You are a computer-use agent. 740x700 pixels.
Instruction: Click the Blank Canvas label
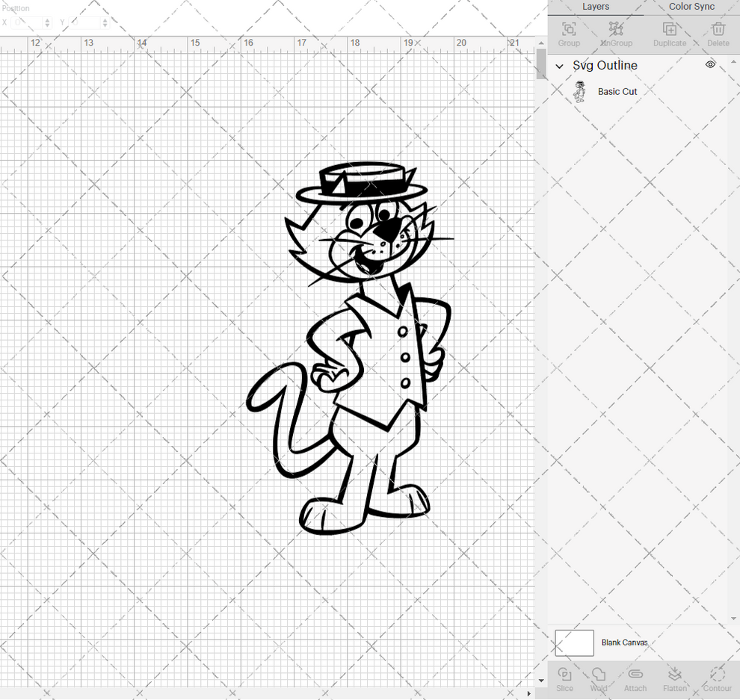click(625, 642)
